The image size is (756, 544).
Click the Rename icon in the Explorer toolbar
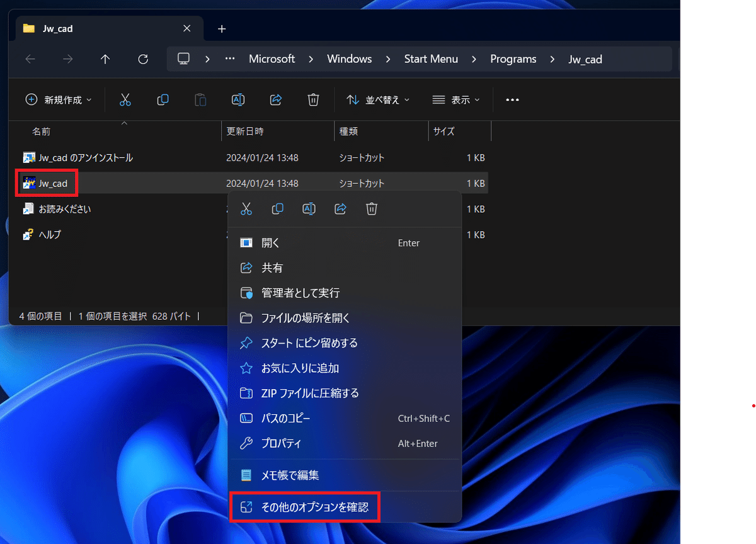pyautogui.click(x=238, y=99)
